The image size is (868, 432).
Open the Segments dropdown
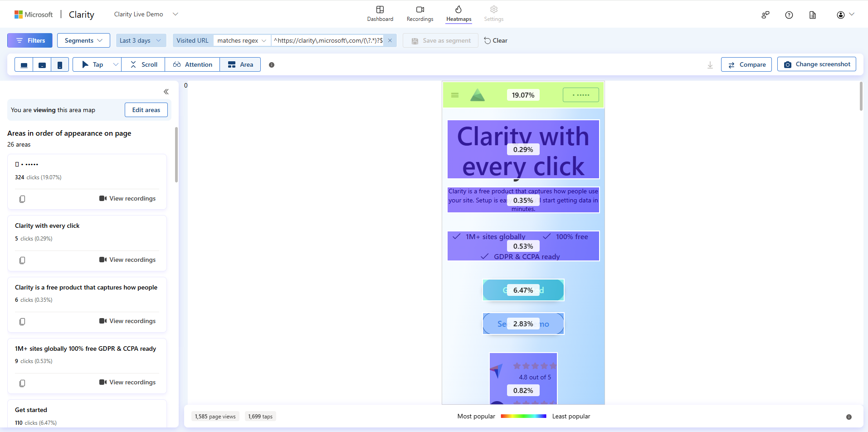point(83,40)
